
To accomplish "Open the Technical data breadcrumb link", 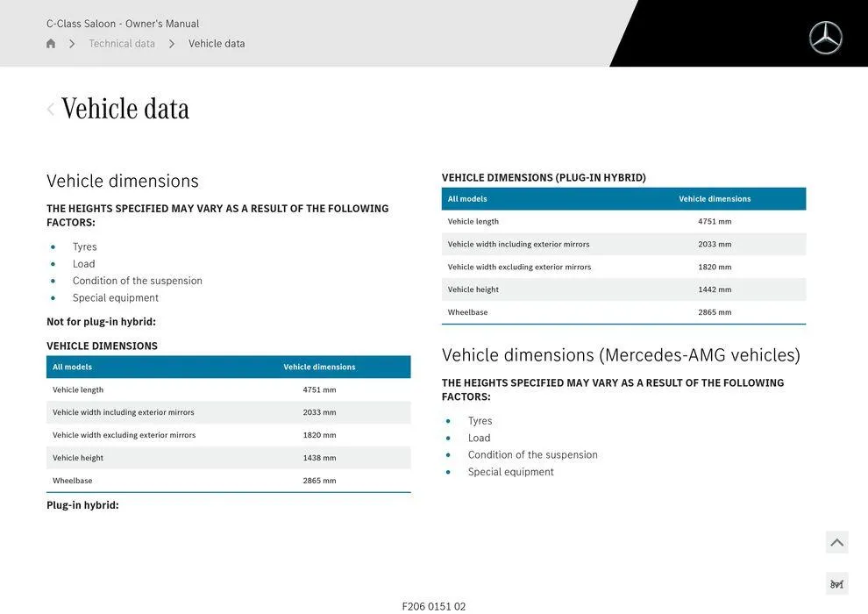I will click(x=122, y=44).
